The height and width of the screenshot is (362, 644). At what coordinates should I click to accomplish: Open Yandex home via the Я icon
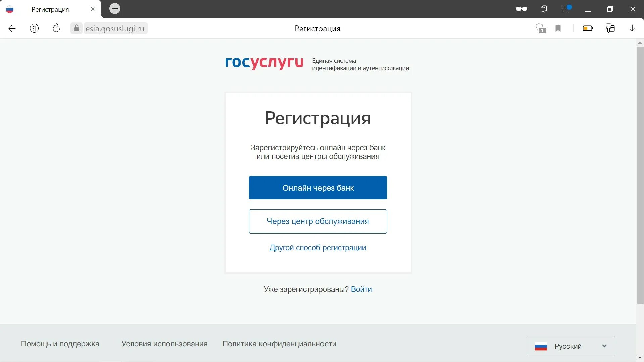click(x=34, y=29)
